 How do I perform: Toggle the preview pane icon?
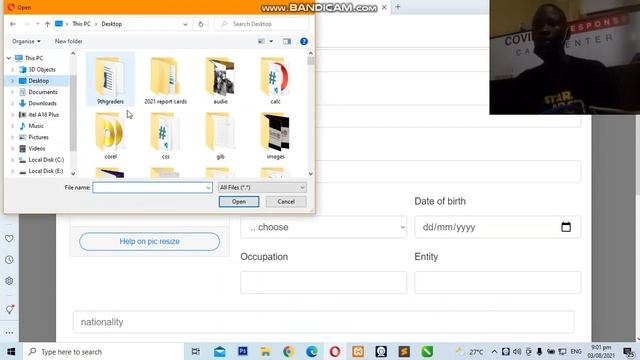(287, 41)
